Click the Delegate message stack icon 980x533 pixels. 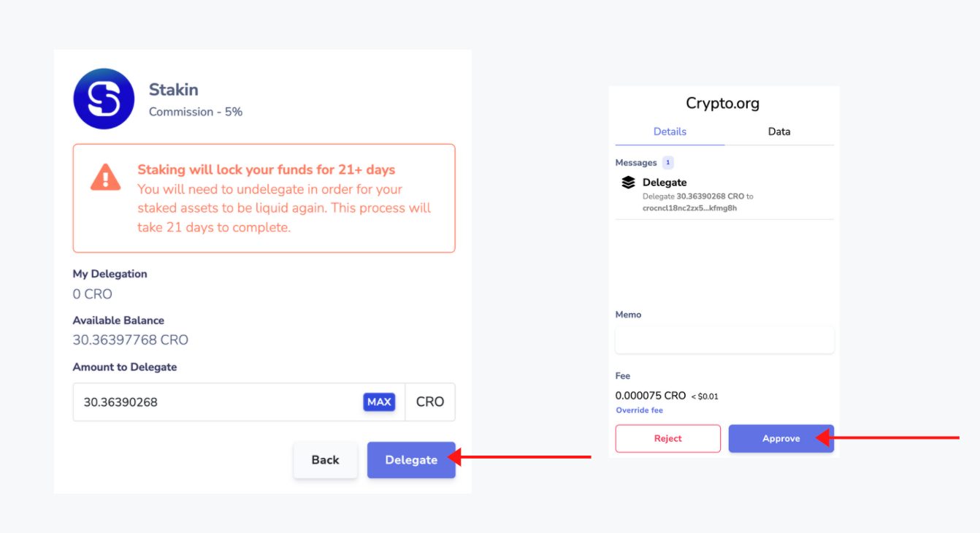[628, 183]
